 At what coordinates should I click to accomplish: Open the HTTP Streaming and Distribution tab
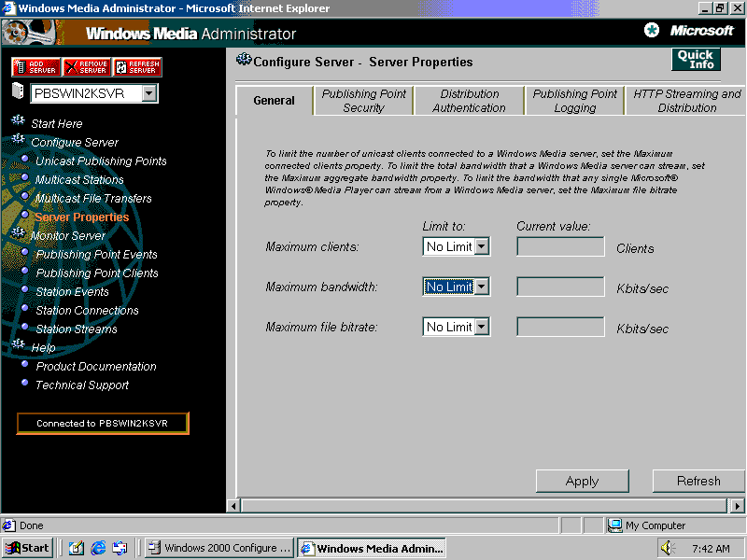686,101
